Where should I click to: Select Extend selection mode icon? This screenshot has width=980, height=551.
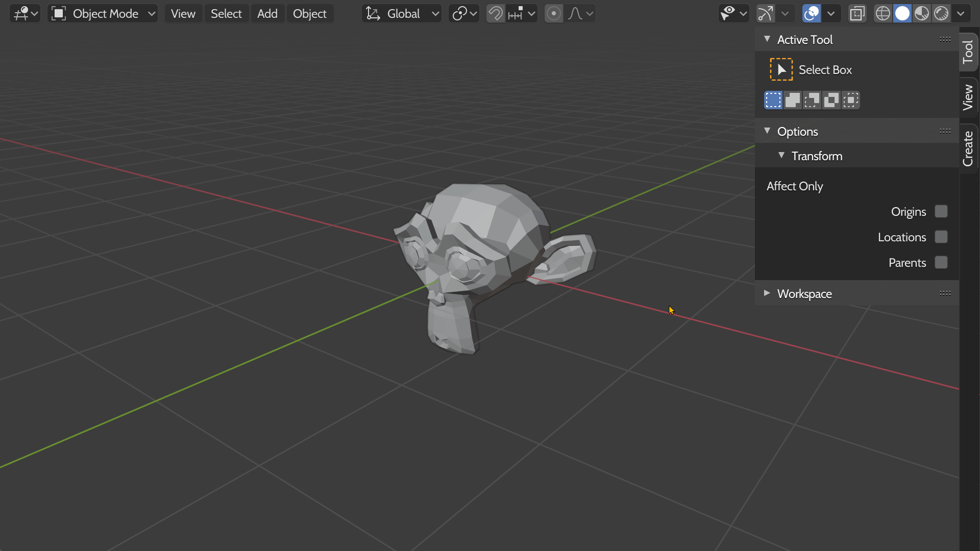[x=793, y=100]
